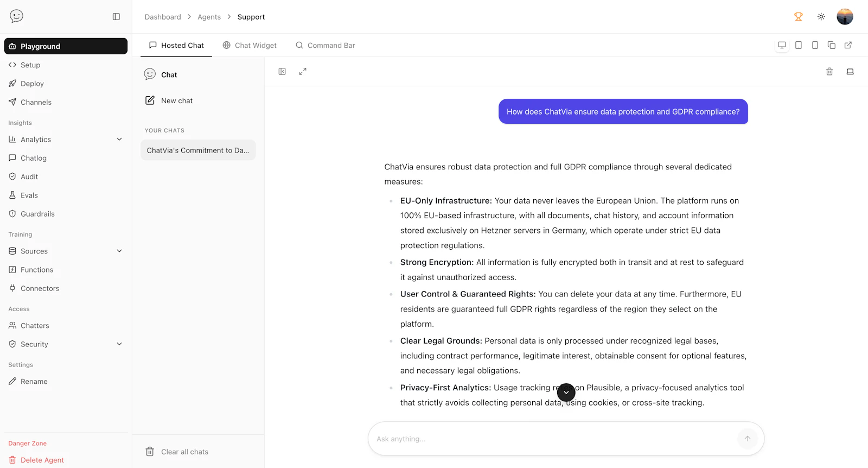Toggle the chat list side panel icon
The height and width of the screenshot is (468, 868).
(x=282, y=72)
